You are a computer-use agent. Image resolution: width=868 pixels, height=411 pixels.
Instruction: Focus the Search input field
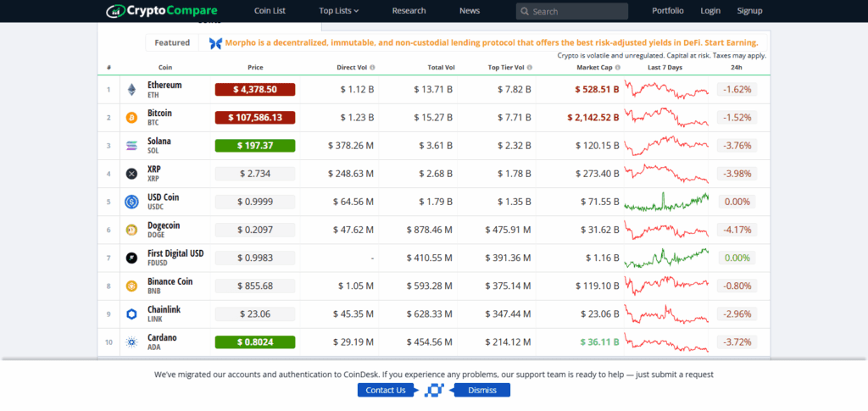pyautogui.click(x=572, y=12)
